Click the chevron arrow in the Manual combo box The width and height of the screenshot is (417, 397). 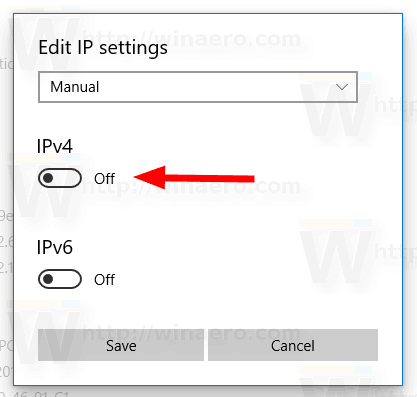pyautogui.click(x=342, y=87)
